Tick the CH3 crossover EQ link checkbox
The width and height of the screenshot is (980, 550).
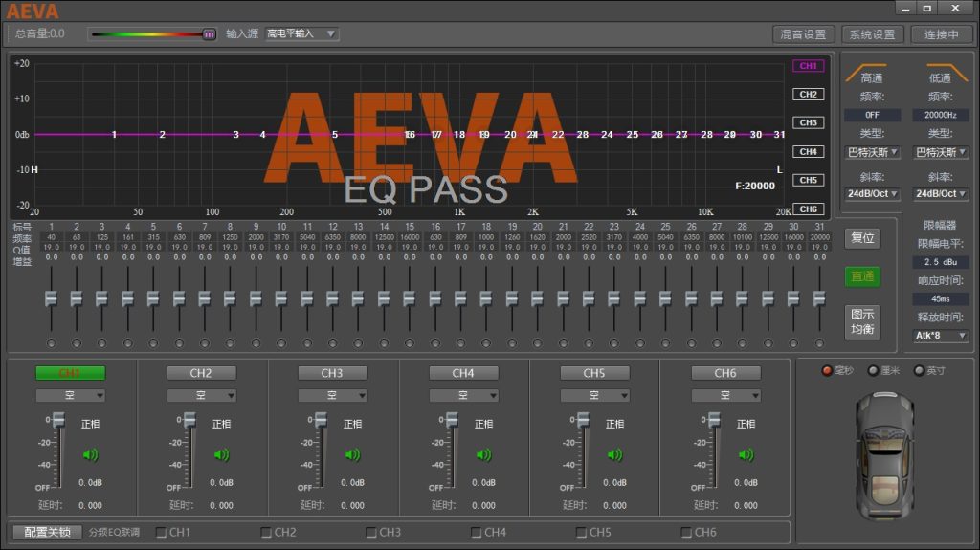pyautogui.click(x=371, y=533)
